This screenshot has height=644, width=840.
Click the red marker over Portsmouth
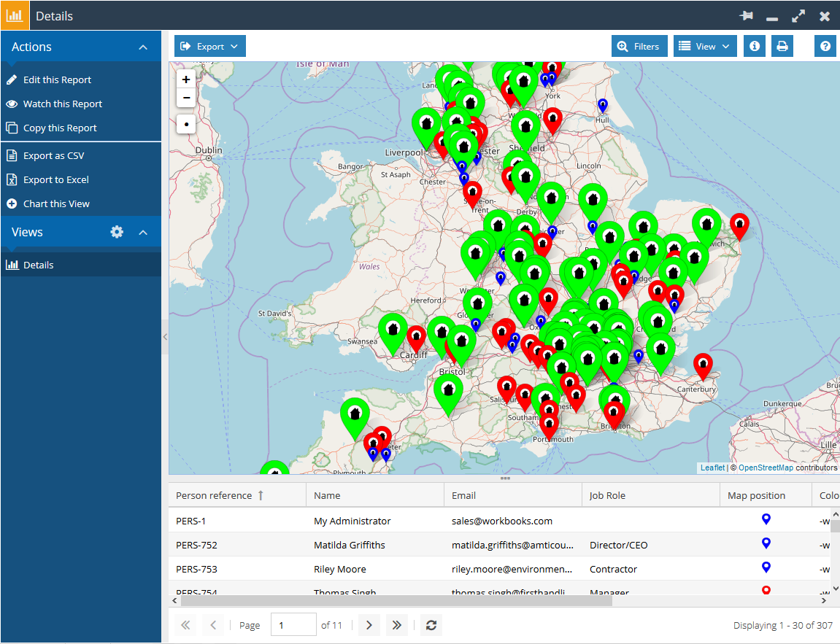(549, 427)
